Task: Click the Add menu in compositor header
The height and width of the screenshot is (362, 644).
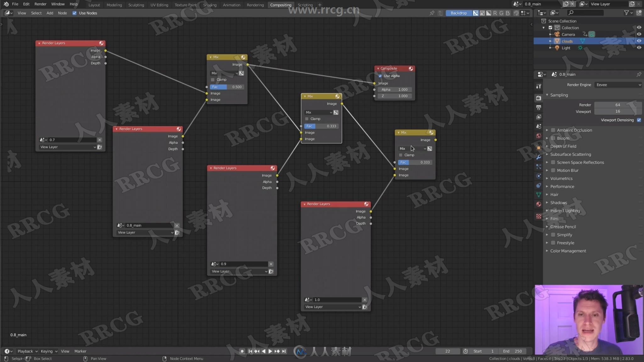Action: coord(50,13)
